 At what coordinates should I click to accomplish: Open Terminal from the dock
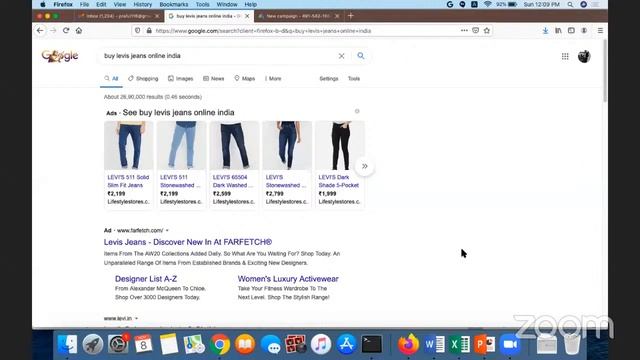pos(371,344)
